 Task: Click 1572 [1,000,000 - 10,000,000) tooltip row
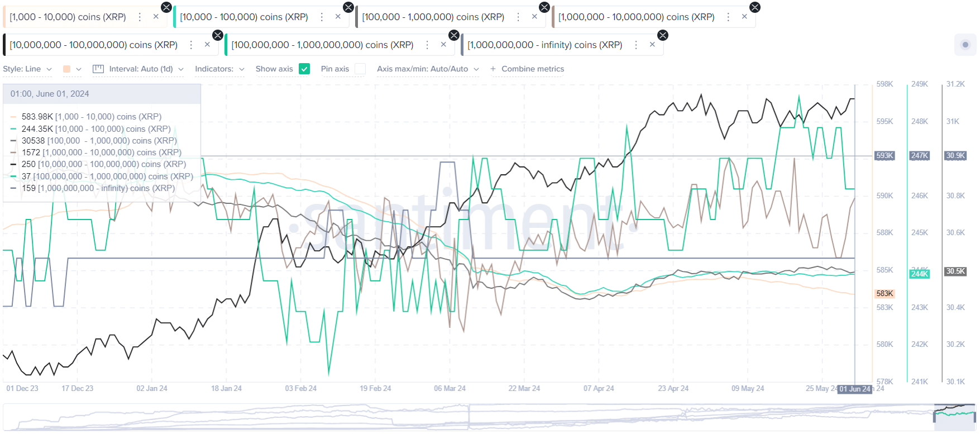pyautogui.click(x=96, y=152)
